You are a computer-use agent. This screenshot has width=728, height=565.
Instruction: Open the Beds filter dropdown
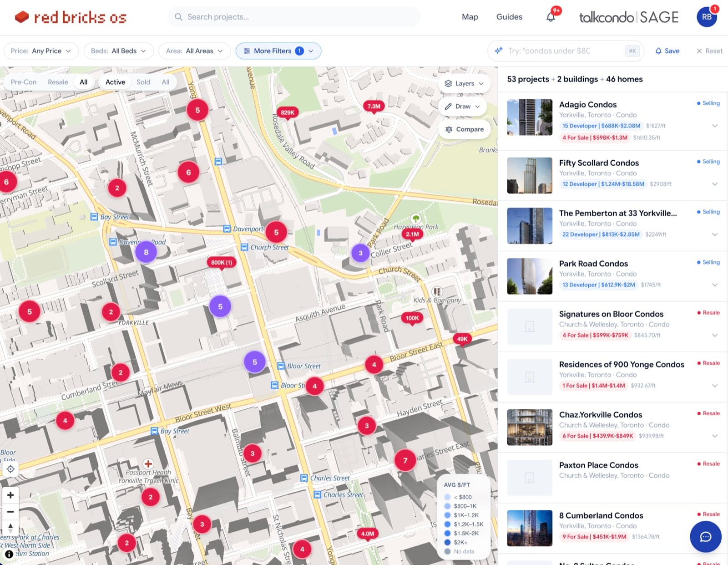click(x=118, y=51)
